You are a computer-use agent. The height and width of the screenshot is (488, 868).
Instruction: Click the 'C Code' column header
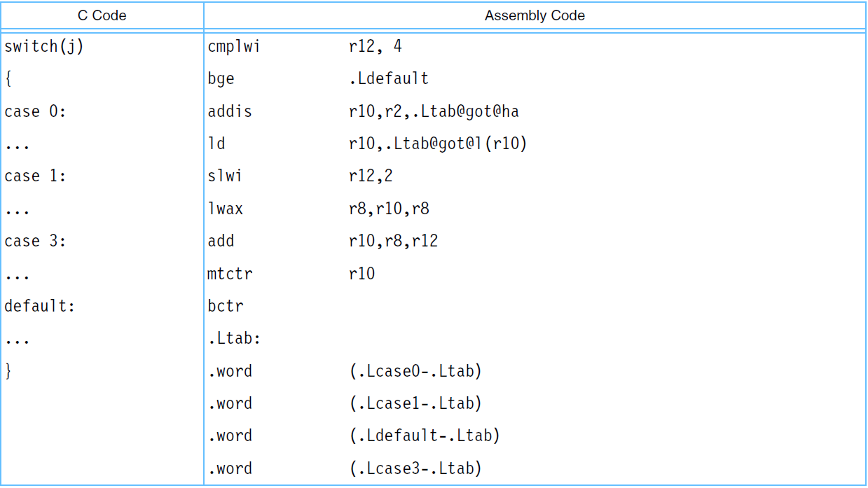[102, 15]
